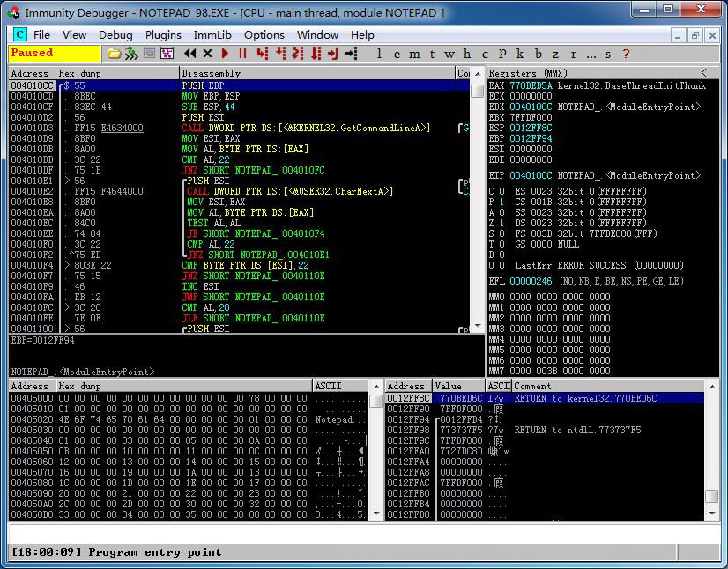Click the disassembly Hex dump column header

point(117,73)
